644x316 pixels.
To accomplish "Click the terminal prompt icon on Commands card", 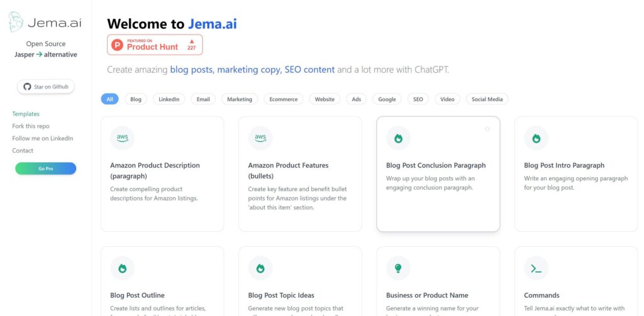I will tap(536, 268).
